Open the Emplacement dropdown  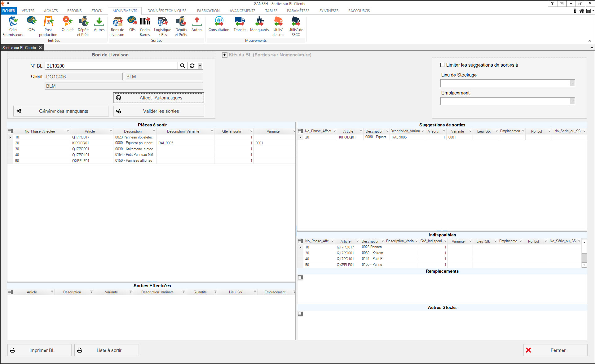point(572,101)
